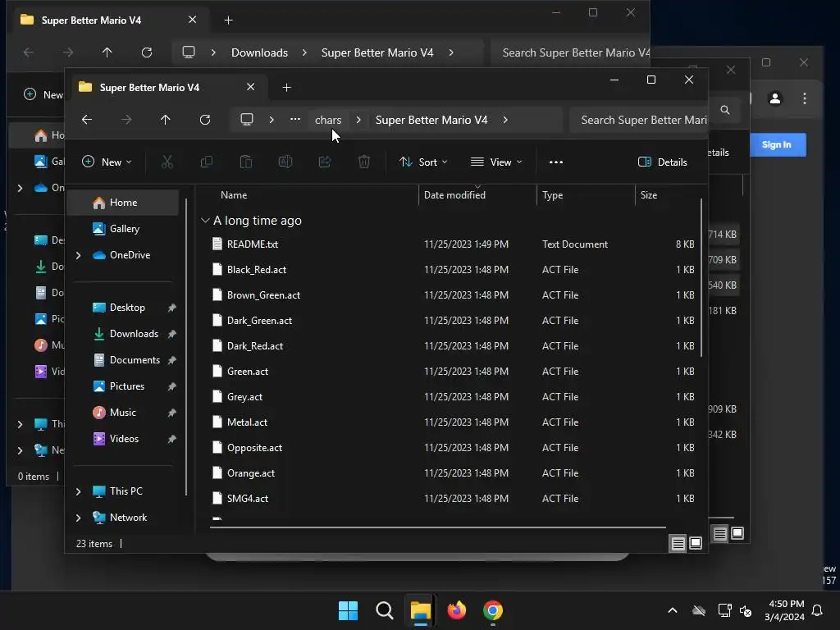The image size is (840, 630).
Task: Click the Sign In button in browser window
Action: coord(776,144)
